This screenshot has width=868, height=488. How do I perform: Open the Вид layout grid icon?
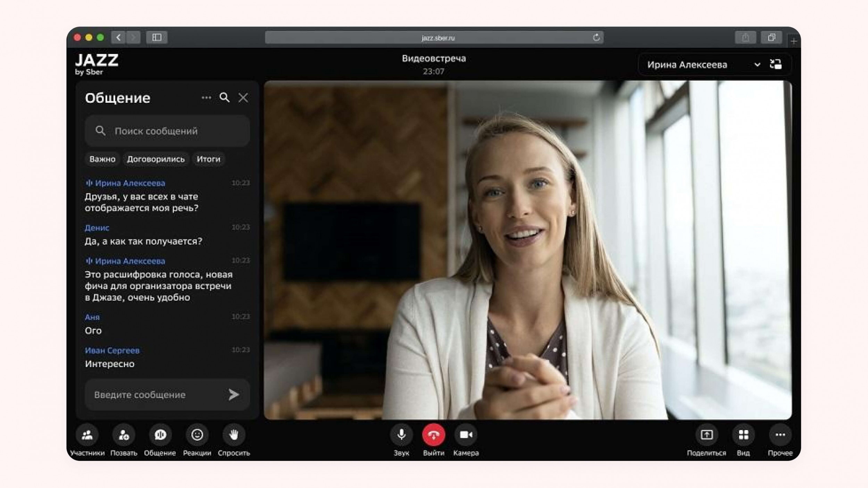(x=743, y=435)
